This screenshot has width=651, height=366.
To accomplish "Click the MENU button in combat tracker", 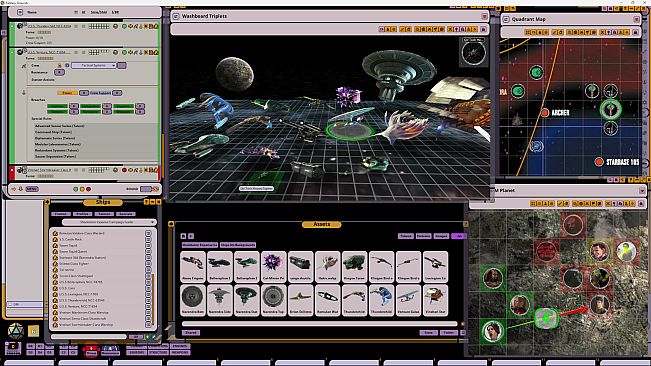I will pyautogui.click(x=32, y=189).
